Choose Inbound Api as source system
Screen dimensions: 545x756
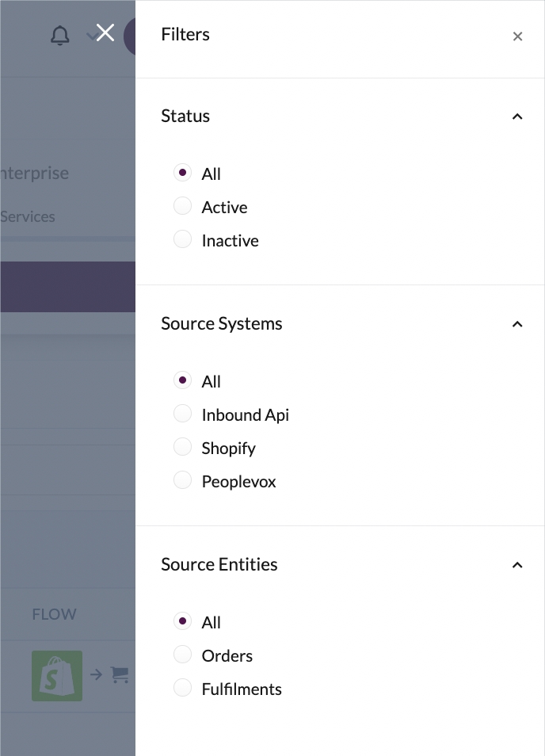coord(183,414)
